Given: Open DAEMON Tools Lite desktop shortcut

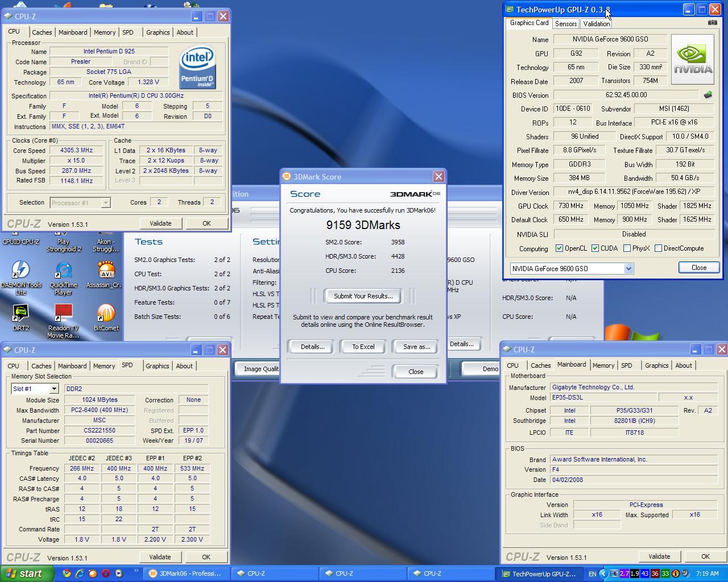Looking at the screenshot, I should (20, 277).
